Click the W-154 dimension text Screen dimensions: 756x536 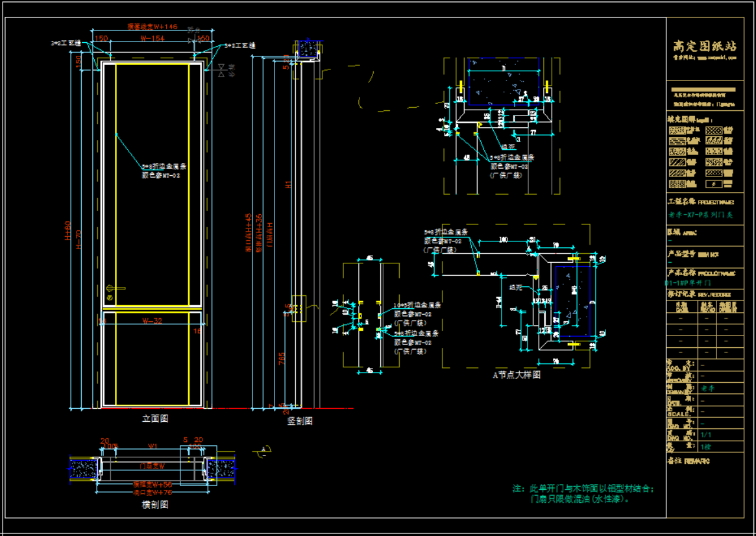153,39
